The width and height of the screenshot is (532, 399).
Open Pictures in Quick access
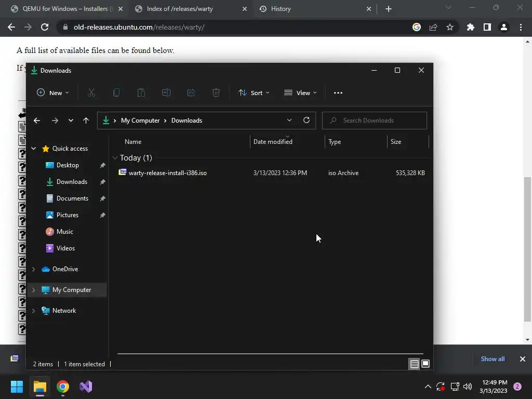pos(67,215)
